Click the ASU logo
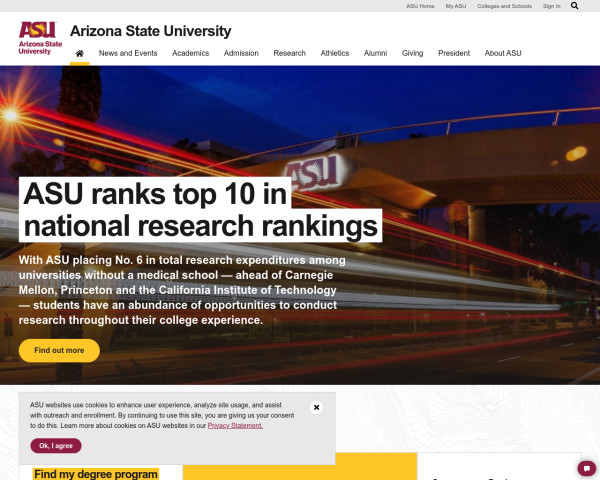This screenshot has height=480, width=600. pyautogui.click(x=39, y=38)
